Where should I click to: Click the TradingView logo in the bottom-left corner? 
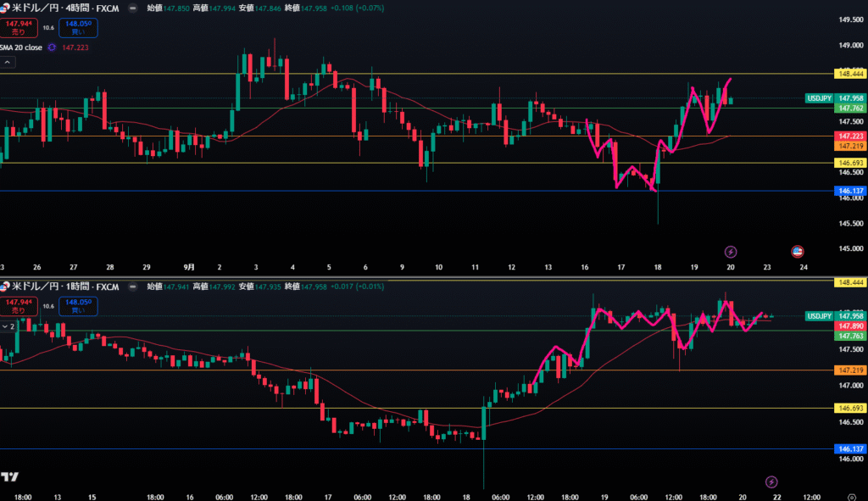click(10, 477)
